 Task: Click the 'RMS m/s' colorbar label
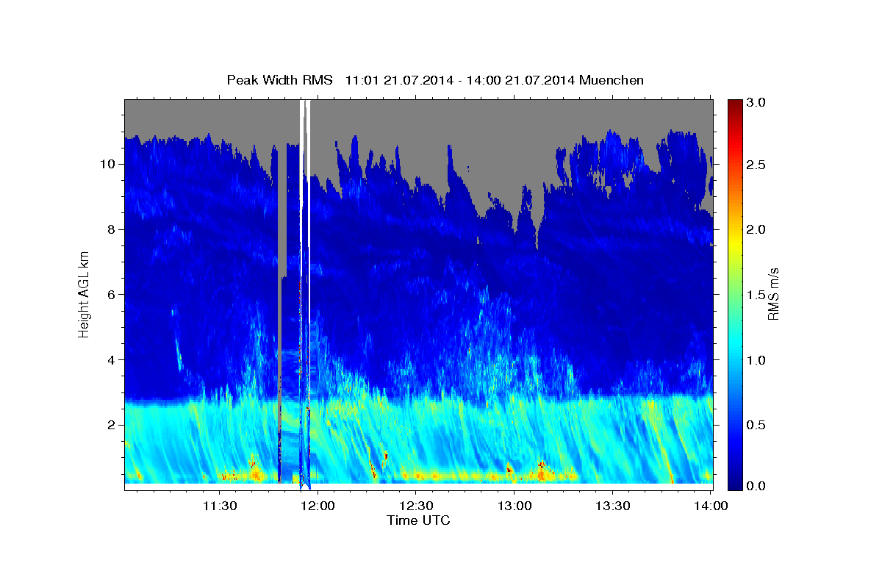point(772,294)
